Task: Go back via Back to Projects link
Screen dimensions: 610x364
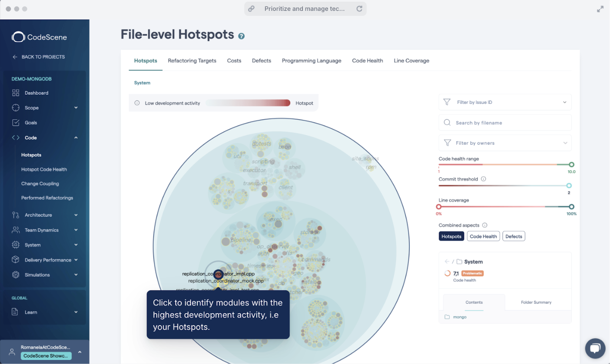Action: coord(39,57)
